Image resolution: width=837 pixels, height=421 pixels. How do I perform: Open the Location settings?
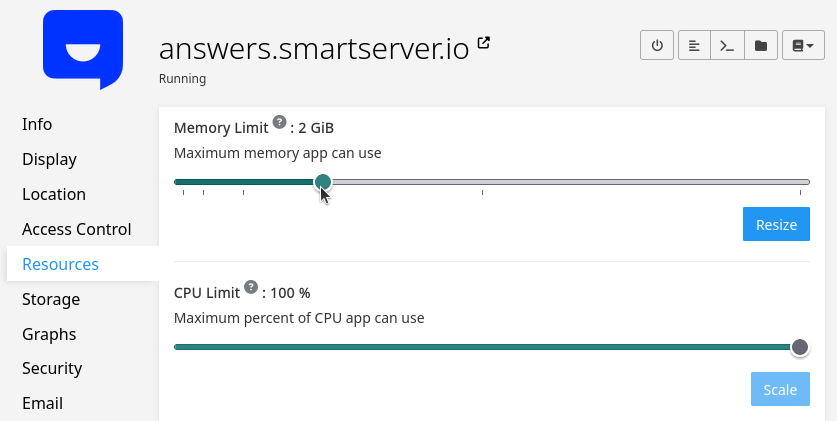pos(54,194)
